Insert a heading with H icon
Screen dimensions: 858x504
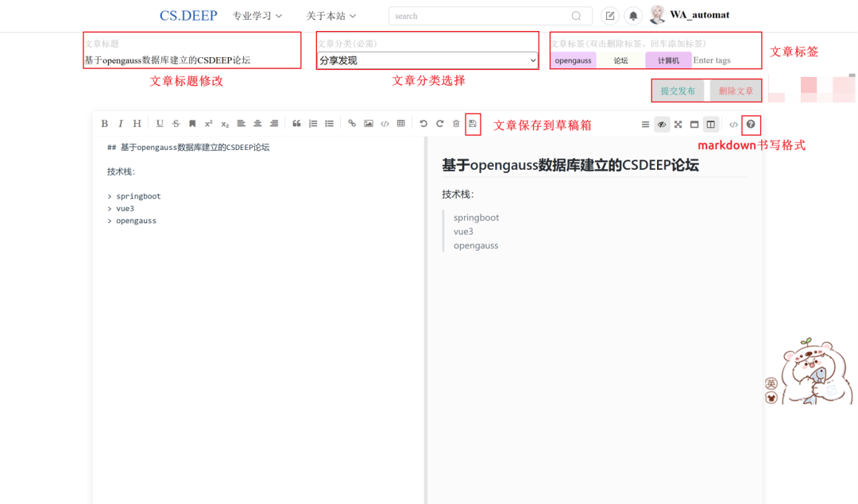click(x=137, y=124)
